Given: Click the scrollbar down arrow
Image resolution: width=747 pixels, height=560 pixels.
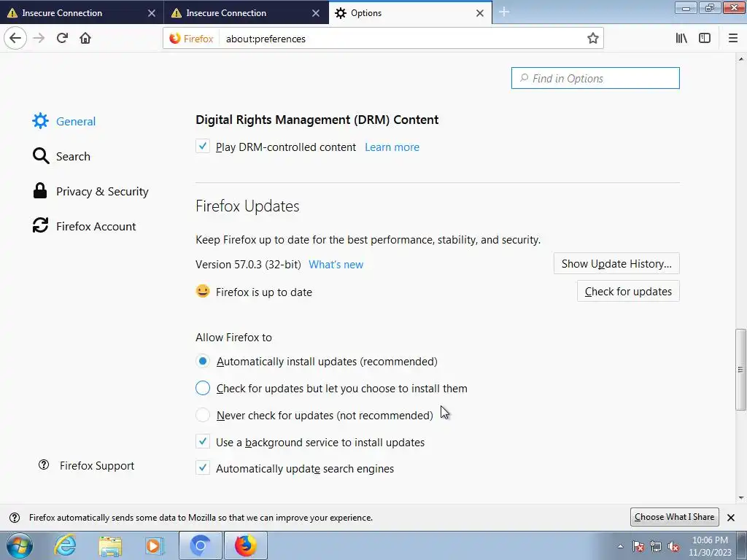Looking at the screenshot, I should (740, 497).
